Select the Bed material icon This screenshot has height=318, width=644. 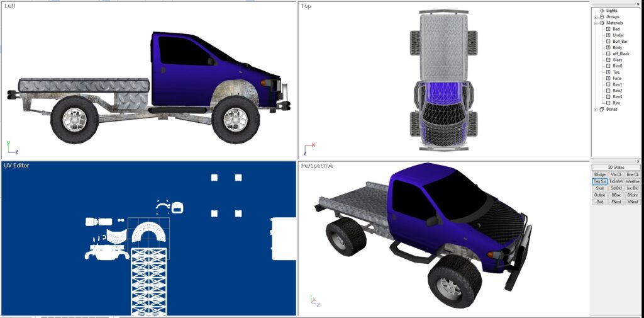608,29
